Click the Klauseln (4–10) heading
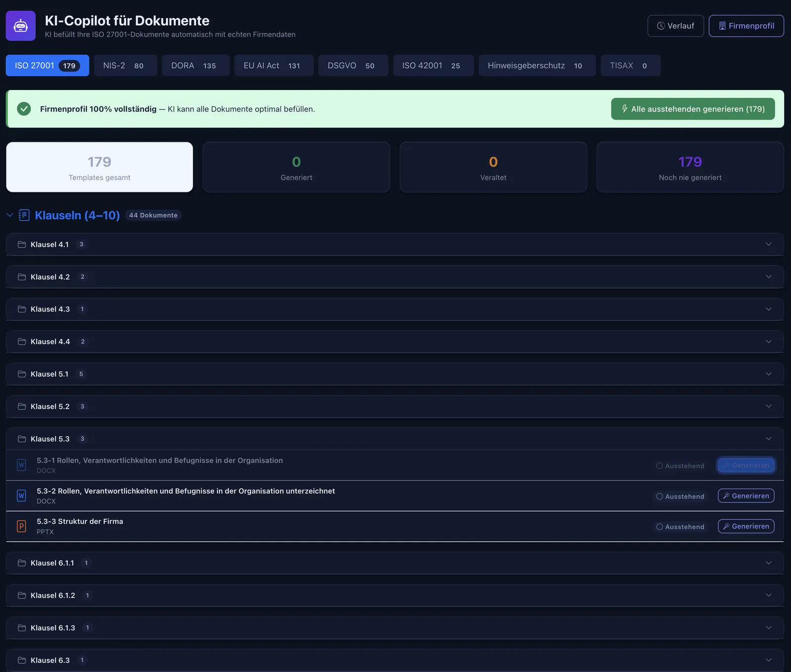 point(78,215)
